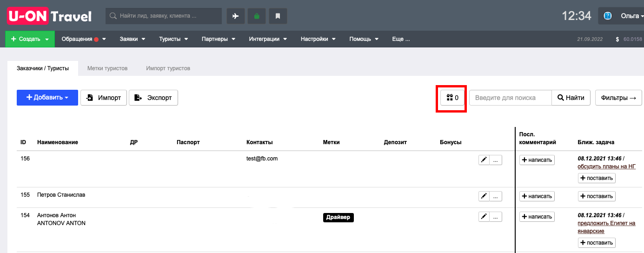Expand the Интеграции menu

(268, 39)
